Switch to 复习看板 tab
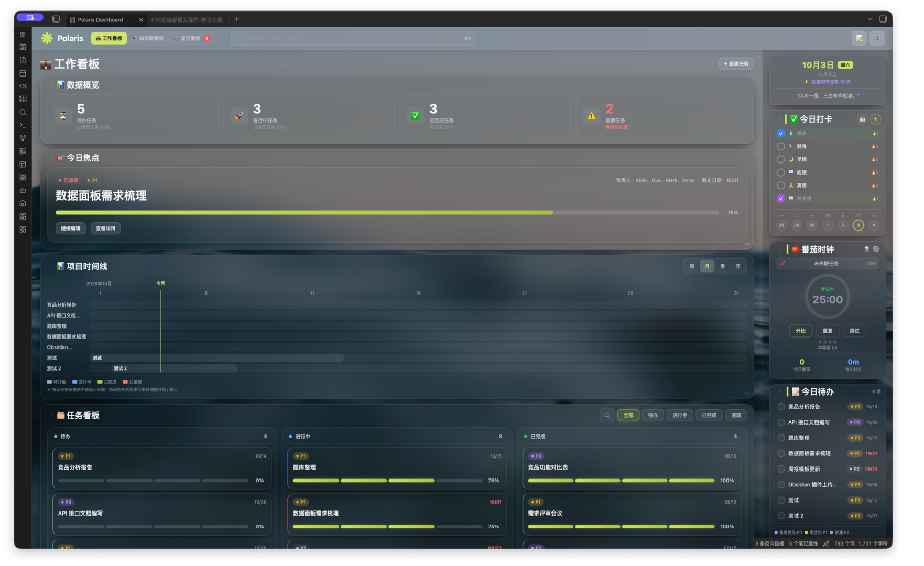The width and height of the screenshot is (924, 566). pos(191,38)
